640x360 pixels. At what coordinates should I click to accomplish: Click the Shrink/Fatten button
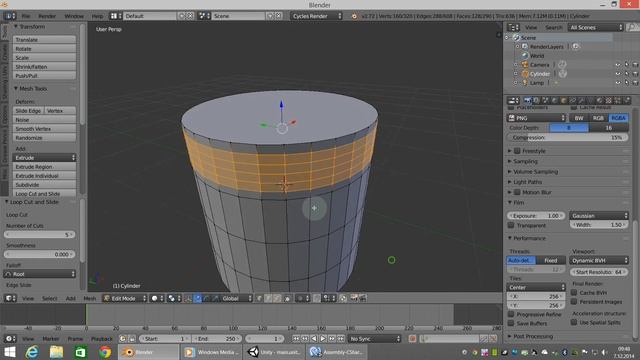(x=44, y=67)
